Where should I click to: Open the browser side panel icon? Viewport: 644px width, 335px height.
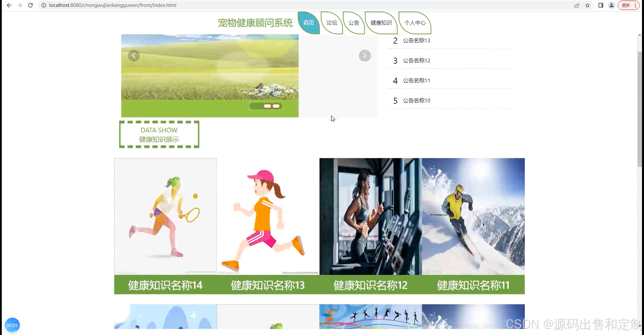[601, 5]
